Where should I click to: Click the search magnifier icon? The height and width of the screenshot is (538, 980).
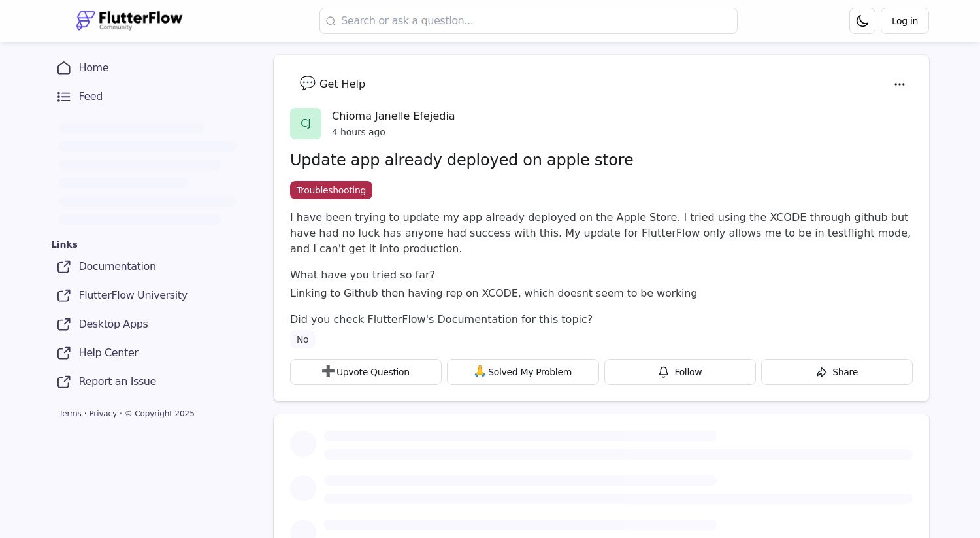(331, 21)
